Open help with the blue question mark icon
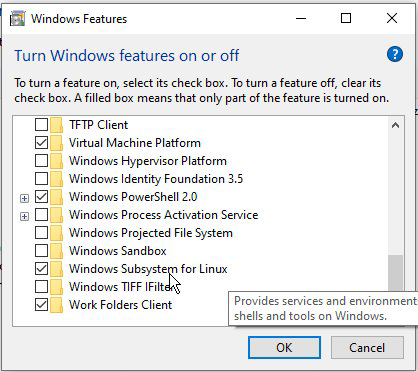 click(395, 54)
